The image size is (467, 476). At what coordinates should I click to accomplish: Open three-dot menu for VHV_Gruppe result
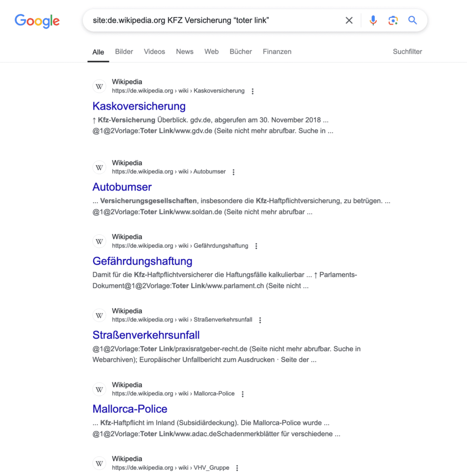pyautogui.click(x=237, y=468)
